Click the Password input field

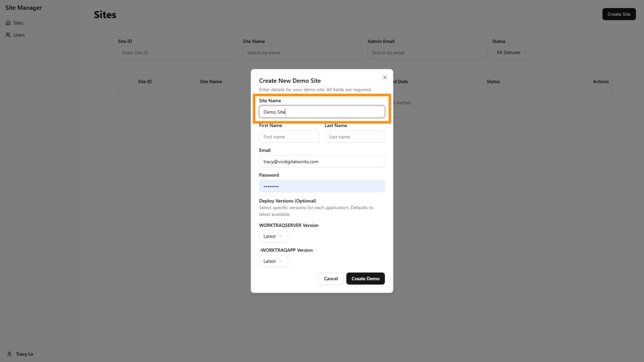(322, 186)
